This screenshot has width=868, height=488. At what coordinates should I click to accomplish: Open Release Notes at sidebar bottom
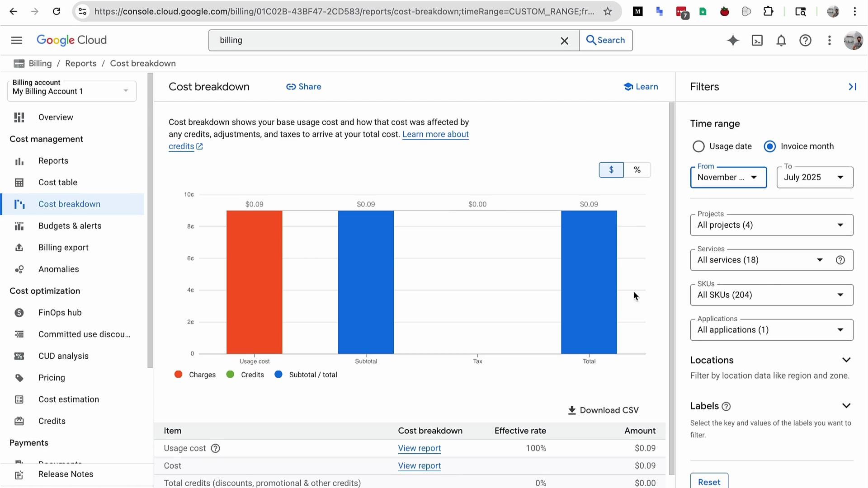click(72, 474)
